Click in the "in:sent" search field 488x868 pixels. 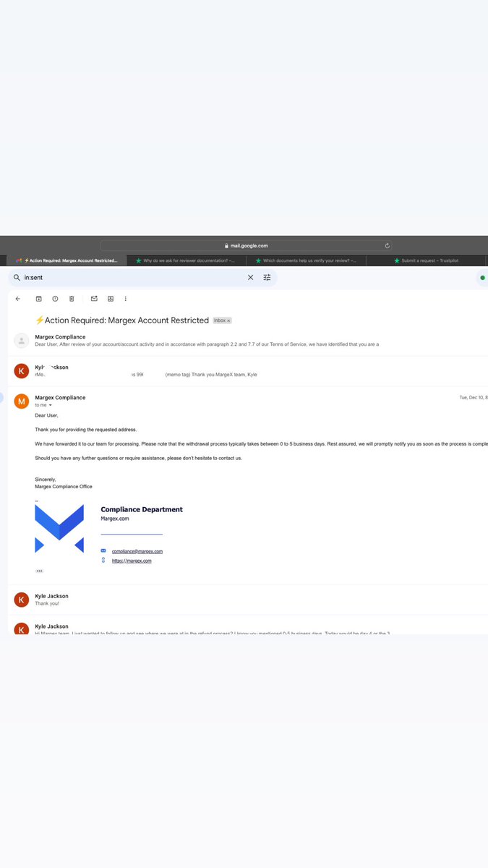(x=134, y=278)
